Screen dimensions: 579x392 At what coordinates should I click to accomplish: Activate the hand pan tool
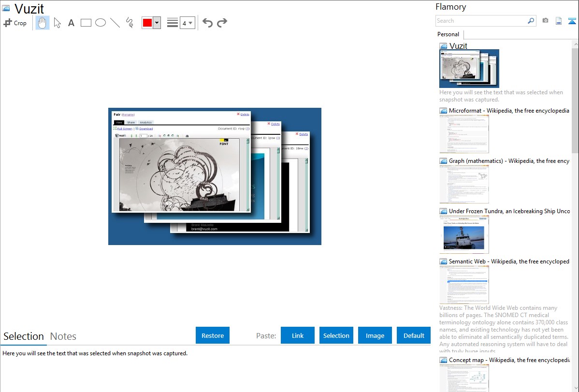click(x=43, y=23)
